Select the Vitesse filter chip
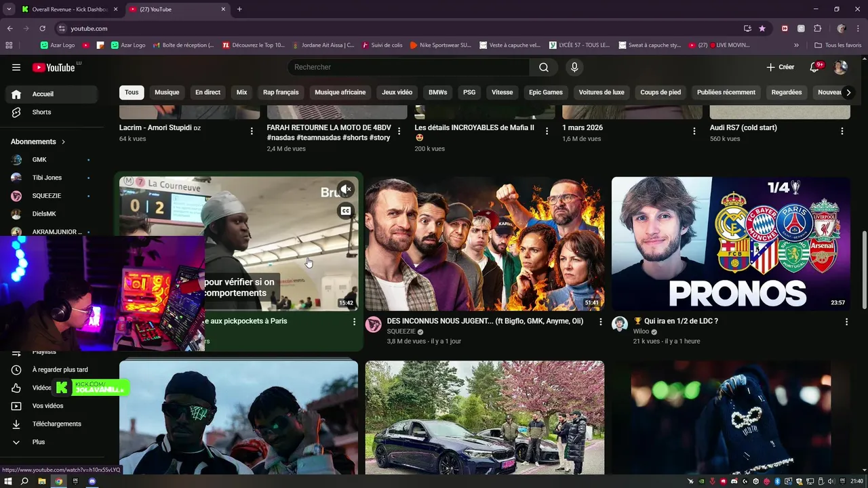 (x=502, y=92)
